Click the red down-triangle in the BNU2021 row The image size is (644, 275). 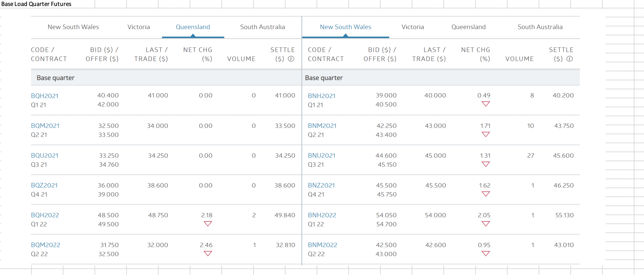pyautogui.click(x=486, y=164)
